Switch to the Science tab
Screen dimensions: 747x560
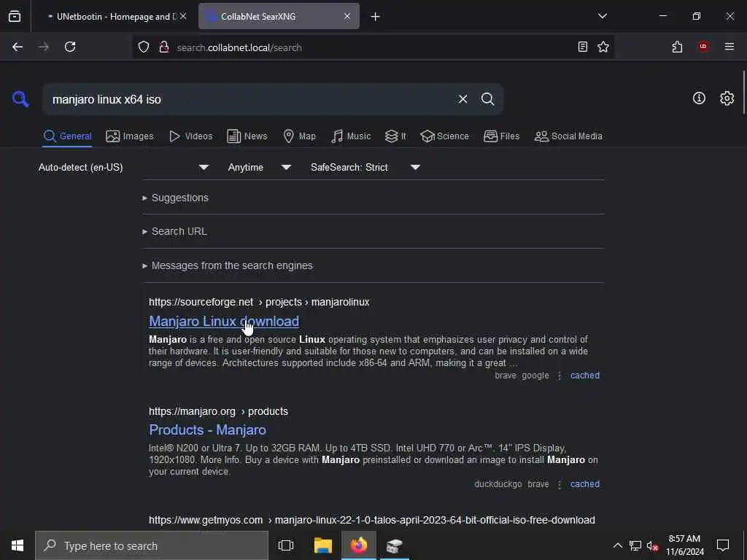pyautogui.click(x=444, y=136)
